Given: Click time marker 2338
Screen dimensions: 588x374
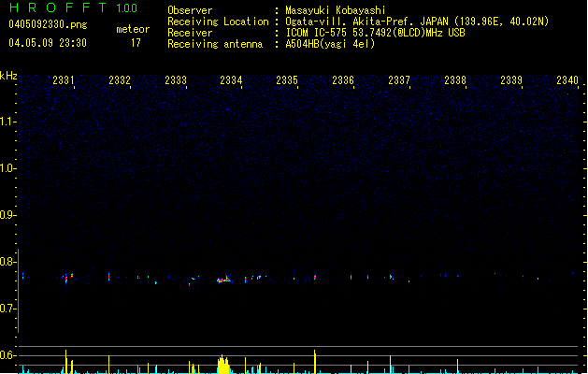Looking at the screenshot, I should click(455, 80).
